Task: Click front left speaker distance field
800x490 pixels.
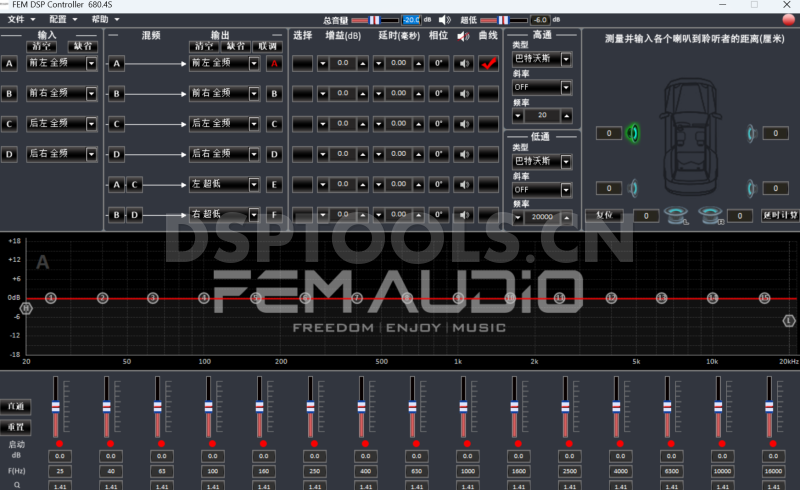Action: pyautogui.click(x=609, y=133)
